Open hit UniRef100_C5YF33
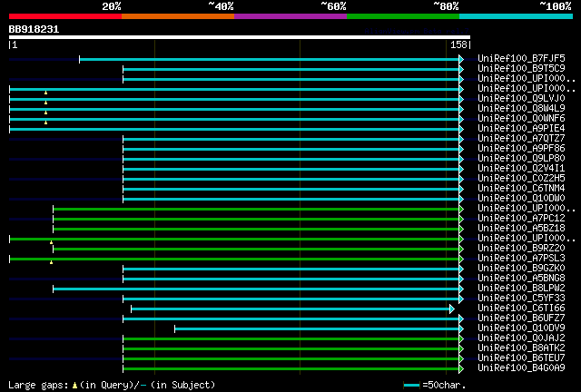Image resolution: width=581 pixels, height=392 pixels. point(521,299)
